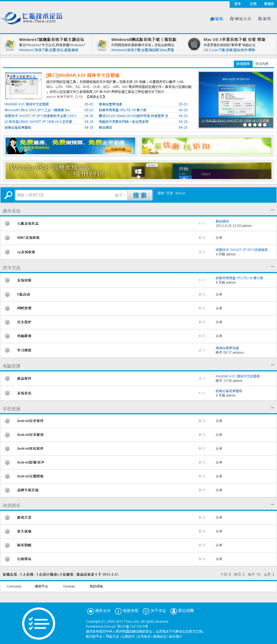
Task: Click the 安全保护 forum status icon
Action: tap(7, 322)
